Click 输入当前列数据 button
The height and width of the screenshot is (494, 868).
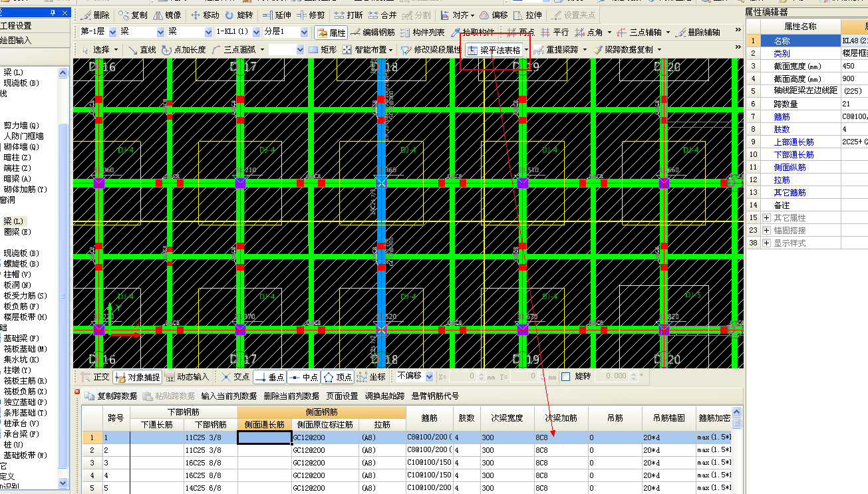click(229, 396)
